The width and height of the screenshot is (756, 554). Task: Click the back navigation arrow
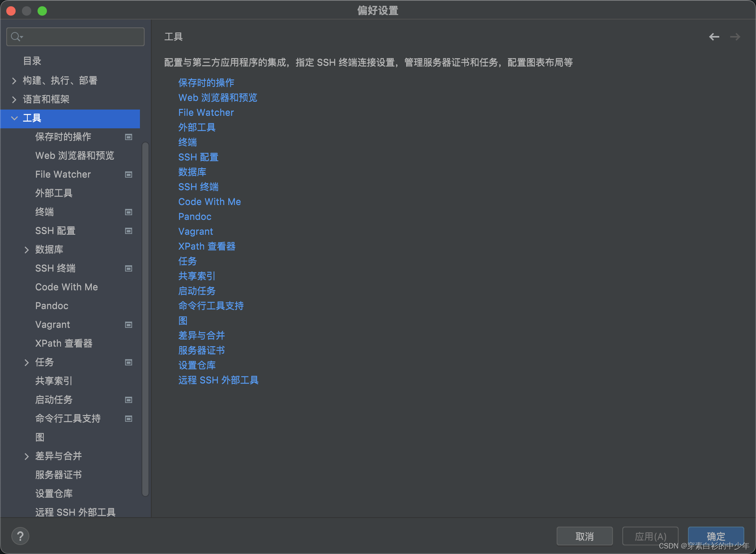pyautogui.click(x=714, y=36)
